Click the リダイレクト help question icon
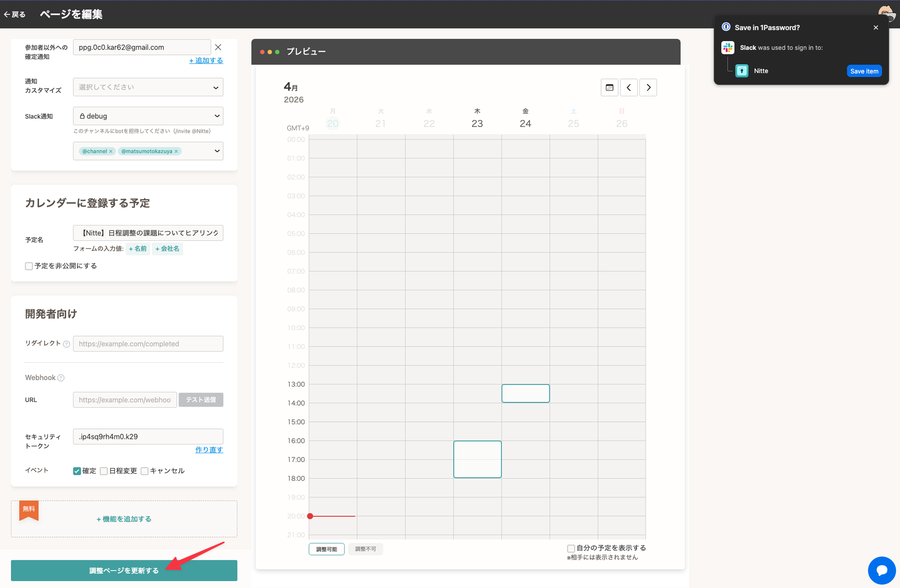The width and height of the screenshot is (900, 588). pyautogui.click(x=66, y=344)
